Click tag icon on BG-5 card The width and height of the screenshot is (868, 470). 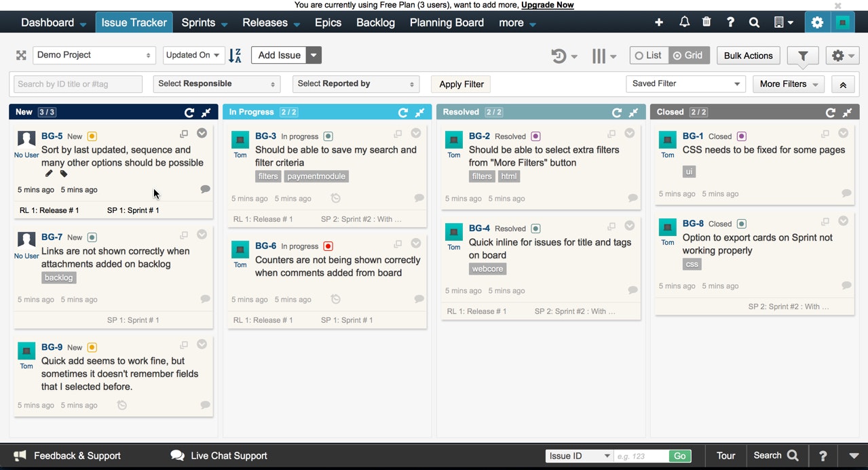[64, 174]
